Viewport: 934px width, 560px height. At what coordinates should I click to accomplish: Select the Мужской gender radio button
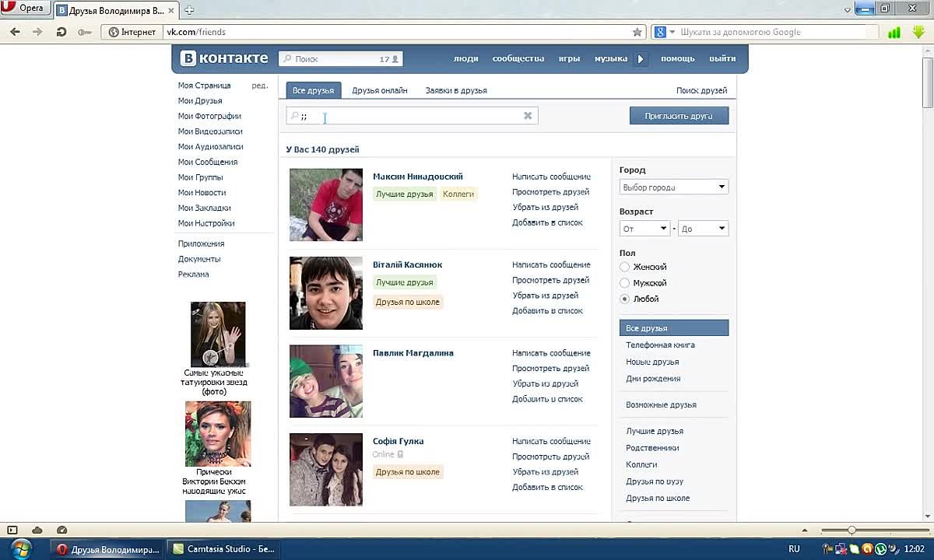pos(624,283)
